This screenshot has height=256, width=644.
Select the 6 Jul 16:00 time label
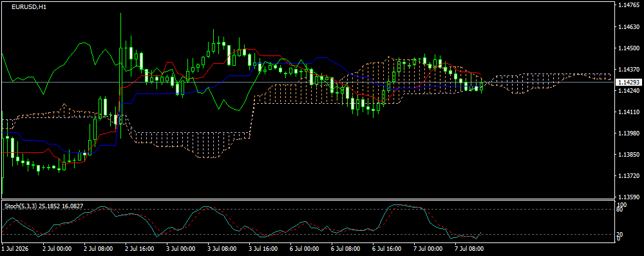[387, 249]
